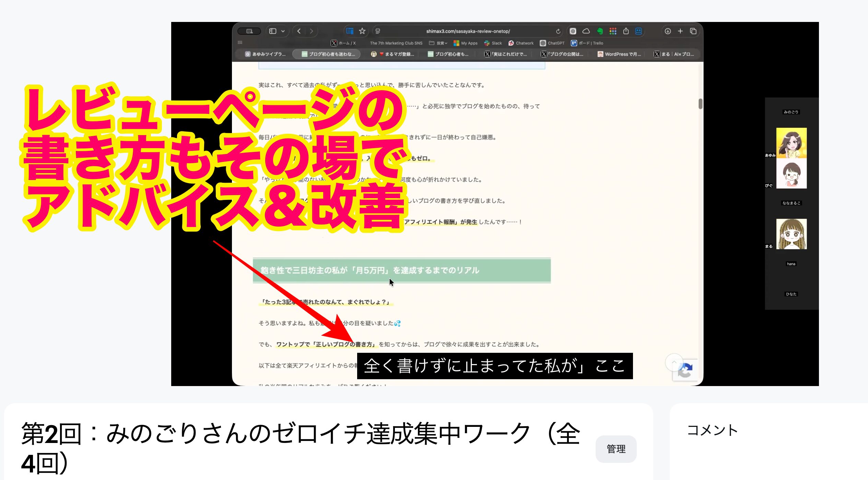Switch to the 「ブログの公開は tab

pyautogui.click(x=562, y=54)
